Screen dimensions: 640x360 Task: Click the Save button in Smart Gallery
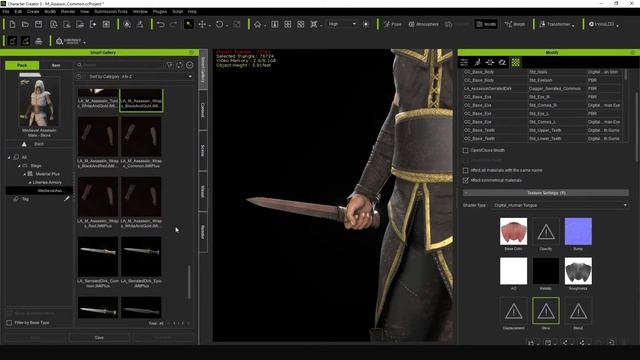(99, 338)
